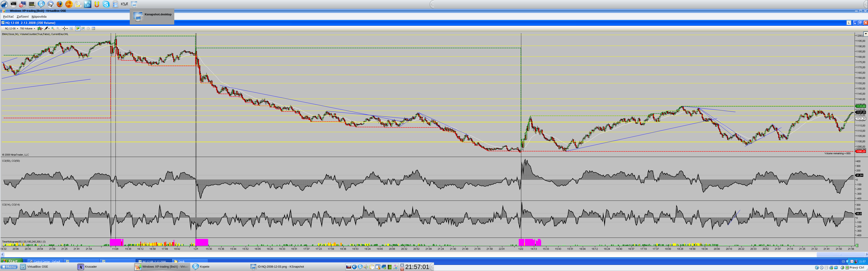
Task: Launch Firefox from the top panel
Action: 59,4
